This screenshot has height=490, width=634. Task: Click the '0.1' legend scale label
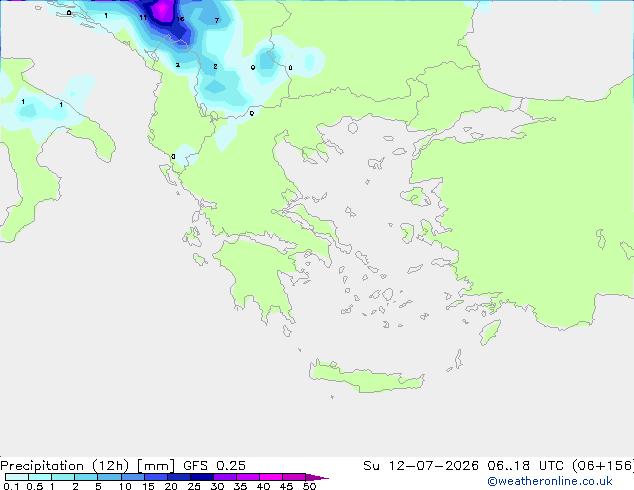point(11,486)
